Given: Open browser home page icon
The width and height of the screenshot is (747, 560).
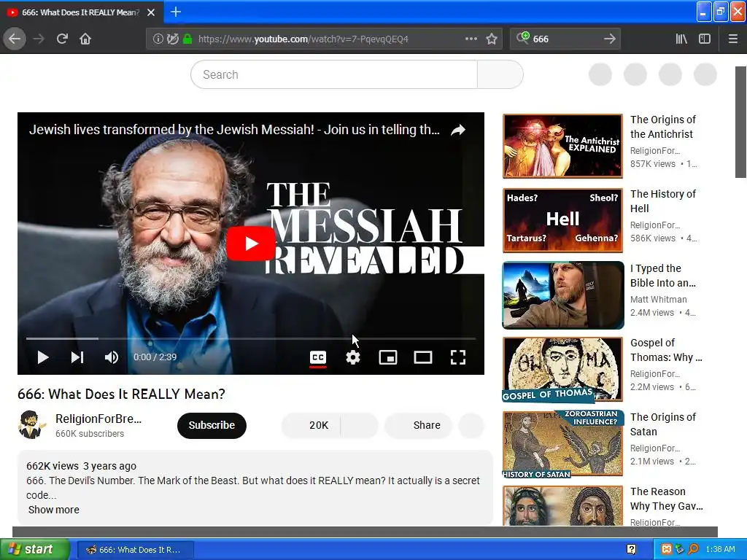Looking at the screenshot, I should pyautogui.click(x=85, y=39).
